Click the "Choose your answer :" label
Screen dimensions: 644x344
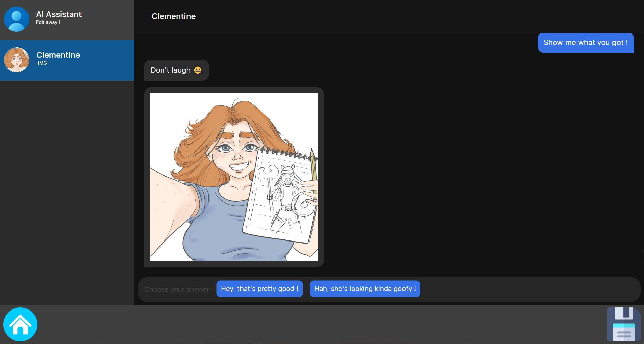178,289
